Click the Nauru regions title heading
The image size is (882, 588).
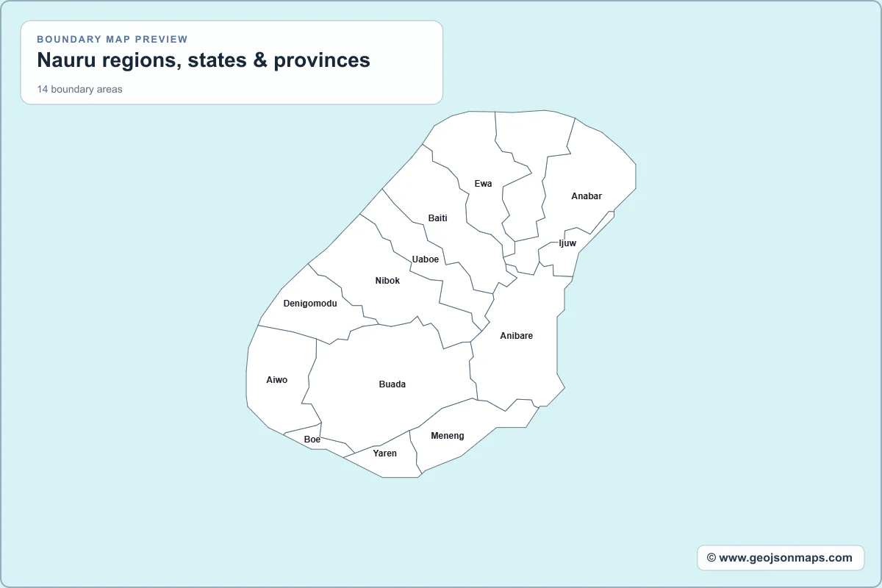[x=204, y=60]
